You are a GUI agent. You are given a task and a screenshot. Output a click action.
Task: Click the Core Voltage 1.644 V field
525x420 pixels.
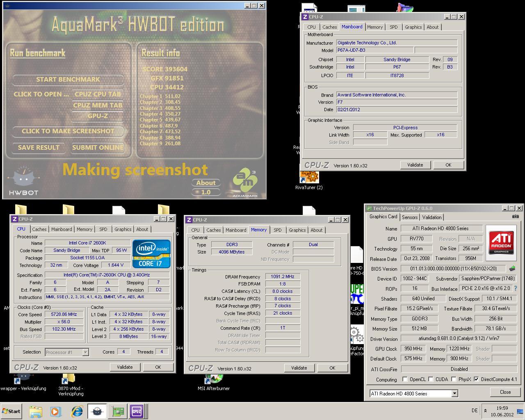click(x=116, y=265)
